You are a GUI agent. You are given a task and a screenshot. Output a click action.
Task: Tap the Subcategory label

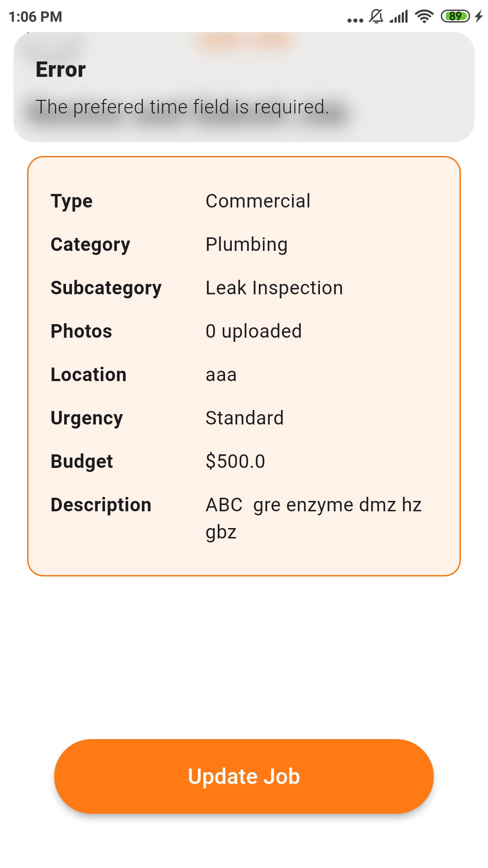click(106, 288)
